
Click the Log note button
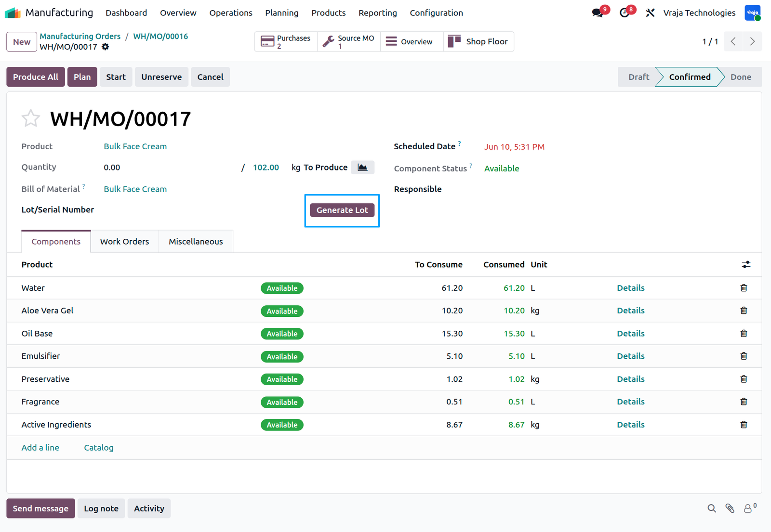(101, 508)
